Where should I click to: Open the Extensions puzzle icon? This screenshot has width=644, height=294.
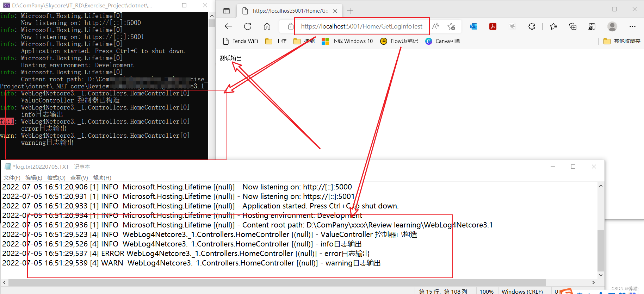click(x=532, y=26)
